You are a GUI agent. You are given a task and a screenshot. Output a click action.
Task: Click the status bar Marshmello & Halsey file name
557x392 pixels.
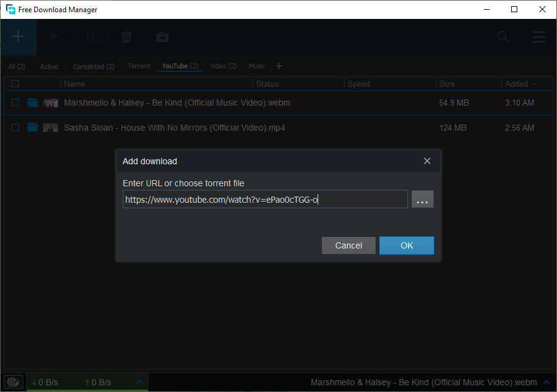[424, 382]
